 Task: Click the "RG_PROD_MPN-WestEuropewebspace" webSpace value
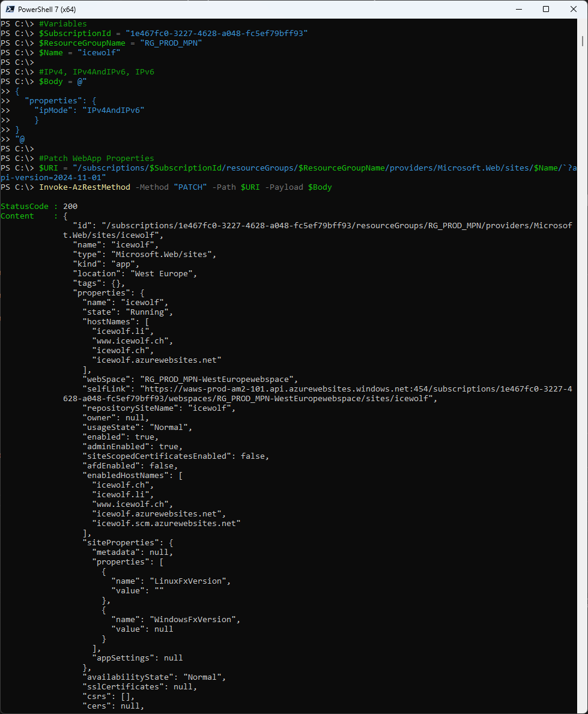[x=219, y=379]
